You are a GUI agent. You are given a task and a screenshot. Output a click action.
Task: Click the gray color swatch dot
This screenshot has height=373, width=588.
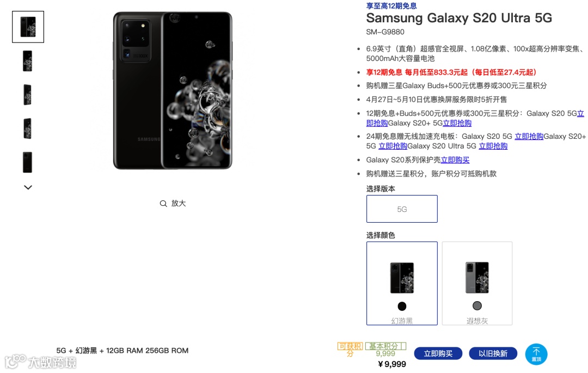[477, 306]
